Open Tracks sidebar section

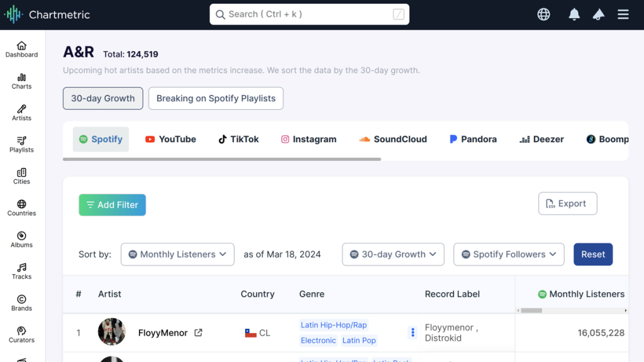[21, 271]
